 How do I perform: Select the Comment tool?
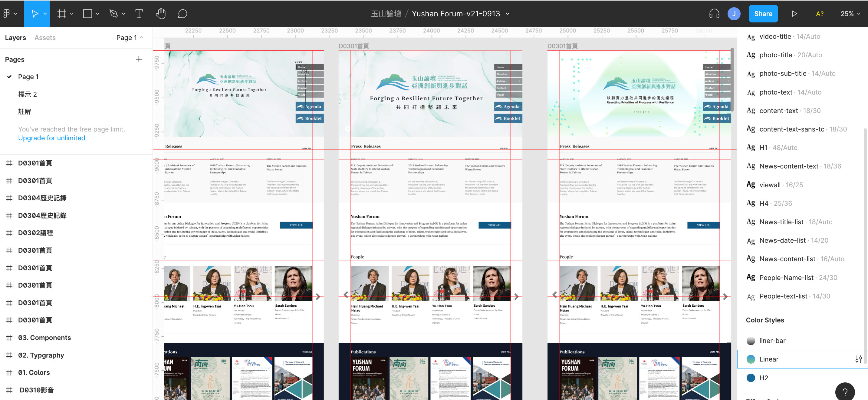click(182, 14)
